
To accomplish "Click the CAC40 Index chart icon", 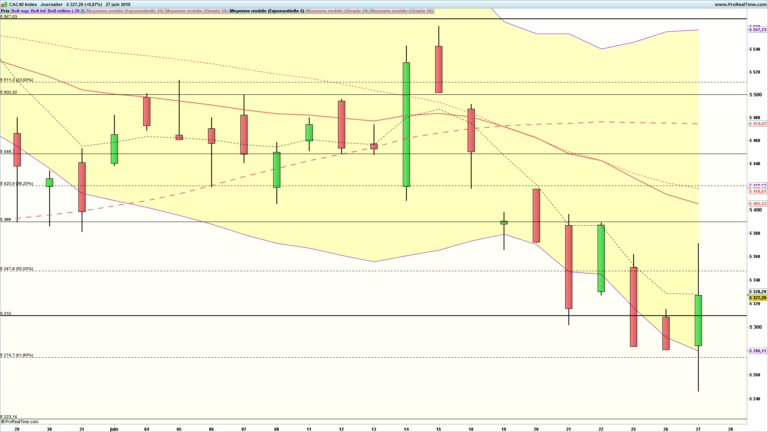I will point(4,4).
